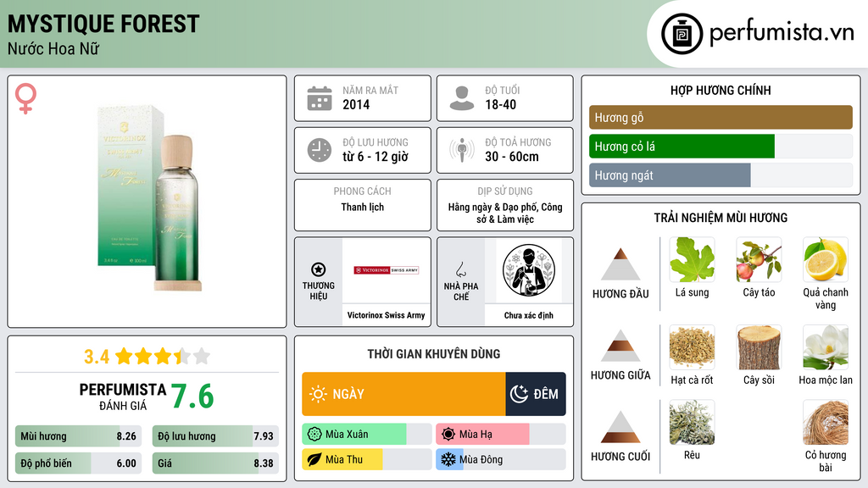Click the calendar icon beside Năm ra mắt
Image resolution: width=868 pixels, height=488 pixels.
320,98
